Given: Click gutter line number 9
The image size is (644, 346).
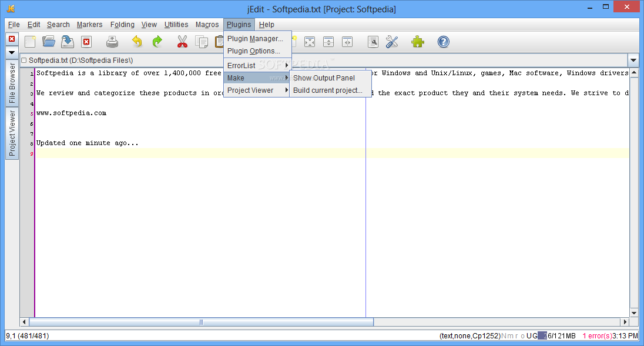Looking at the screenshot, I should [x=31, y=153].
